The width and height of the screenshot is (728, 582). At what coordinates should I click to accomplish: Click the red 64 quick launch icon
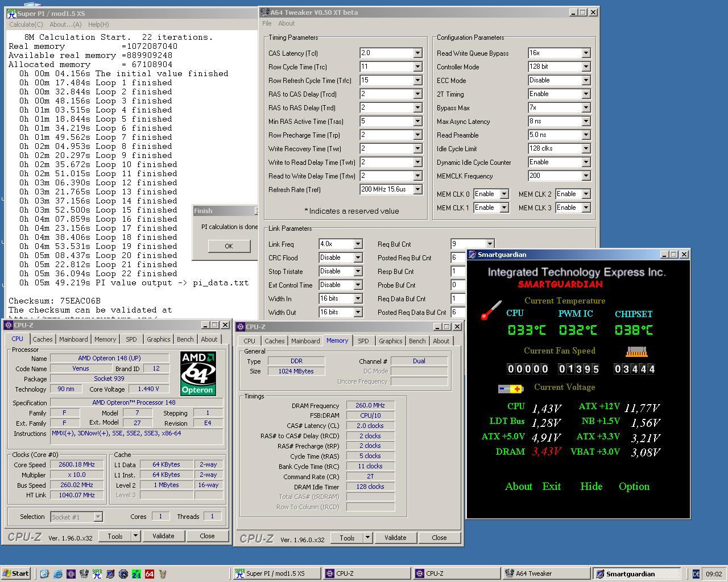(150, 574)
